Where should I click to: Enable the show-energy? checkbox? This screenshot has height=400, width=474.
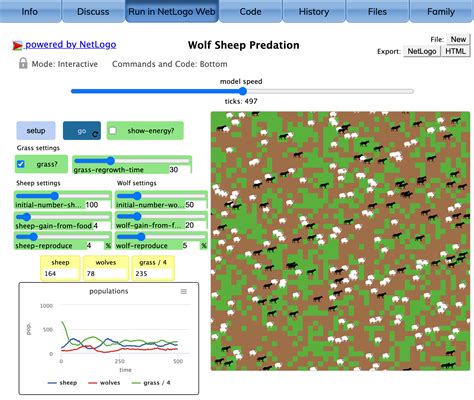(x=113, y=131)
